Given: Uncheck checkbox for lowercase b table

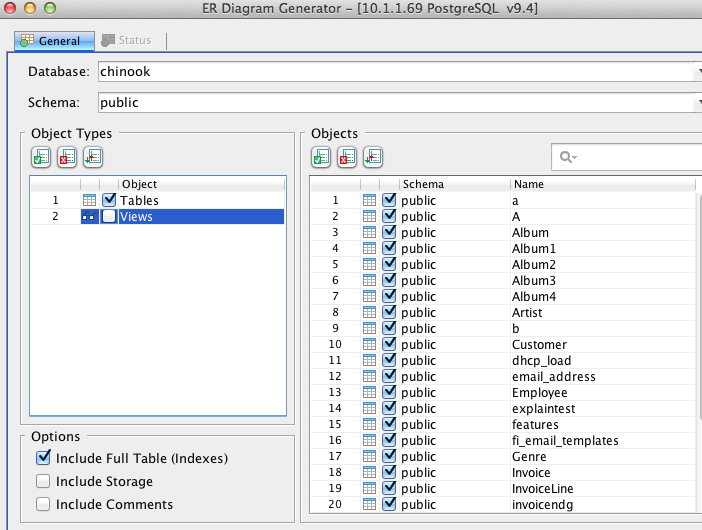Looking at the screenshot, I should click(x=389, y=328).
